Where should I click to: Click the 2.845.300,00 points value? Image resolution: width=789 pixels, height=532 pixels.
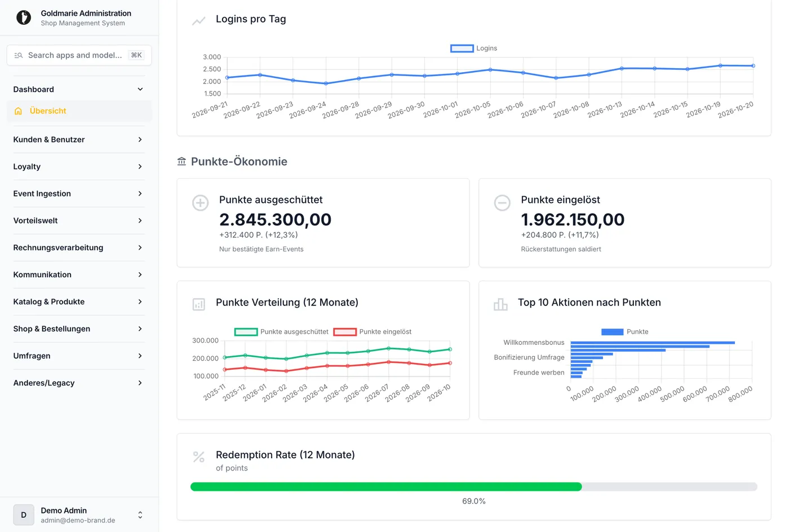[x=275, y=219]
